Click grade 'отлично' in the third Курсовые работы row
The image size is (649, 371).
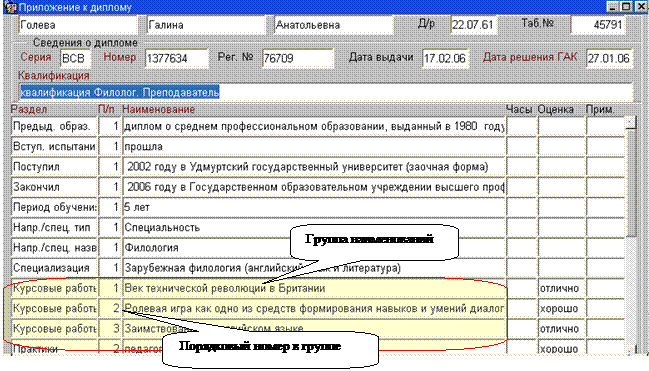561,329
